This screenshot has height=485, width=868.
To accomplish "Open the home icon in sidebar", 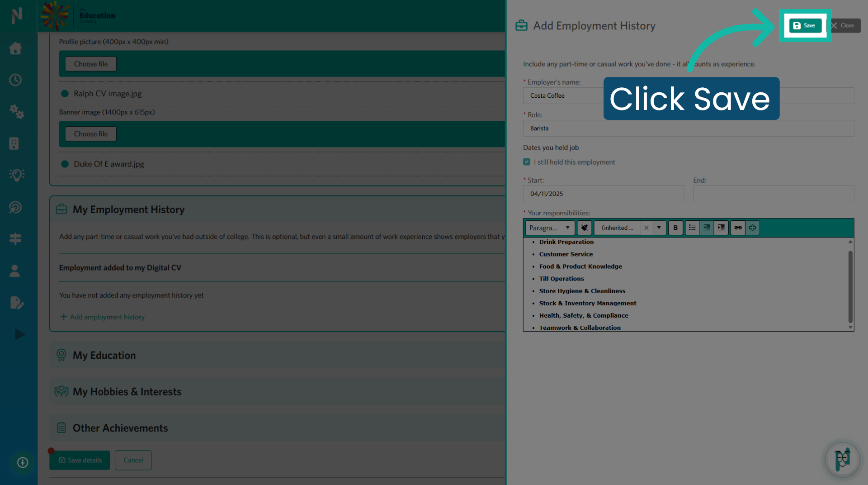I will coord(15,48).
